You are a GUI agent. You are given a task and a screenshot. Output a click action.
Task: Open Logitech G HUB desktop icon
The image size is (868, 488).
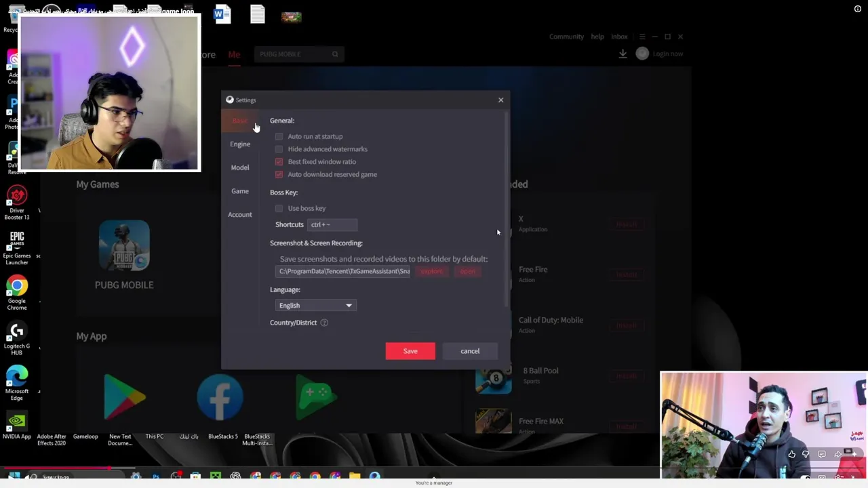tap(17, 338)
